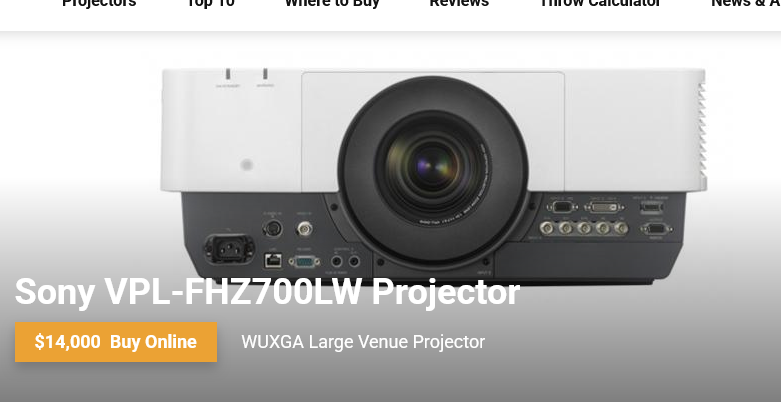Click the $14,000 price label
The width and height of the screenshot is (781, 403).
(x=67, y=342)
